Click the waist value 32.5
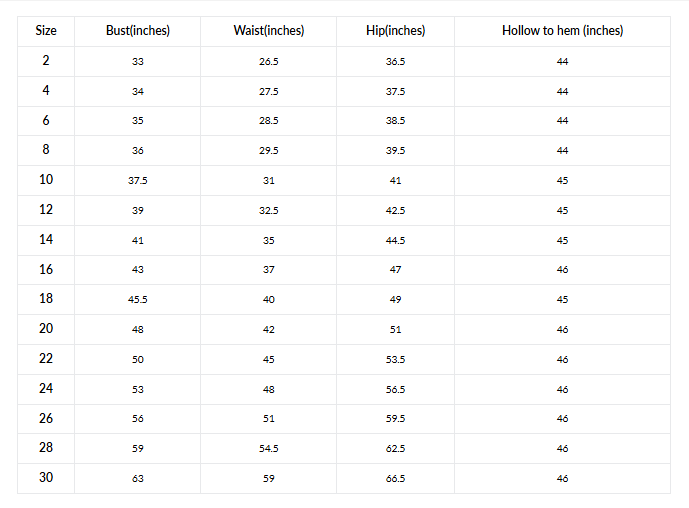689x508 pixels. (x=268, y=211)
